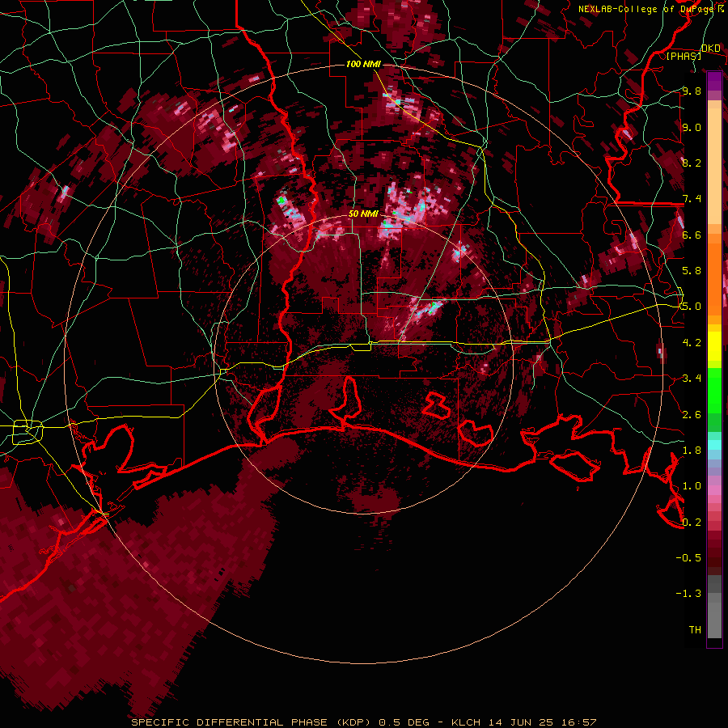This screenshot has width=728, height=728.
Task: Click the DKD product label
Action: [x=711, y=49]
